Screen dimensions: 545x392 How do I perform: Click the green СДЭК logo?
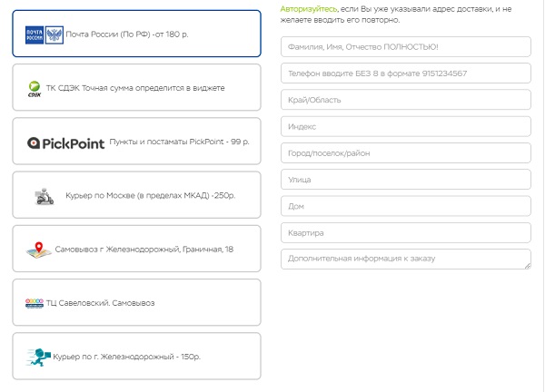pos(35,89)
